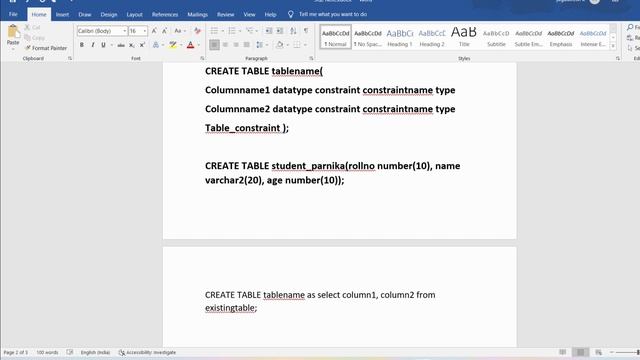This screenshot has width=640, height=360.
Task: Apply the Subtitle style
Action: 496,37
